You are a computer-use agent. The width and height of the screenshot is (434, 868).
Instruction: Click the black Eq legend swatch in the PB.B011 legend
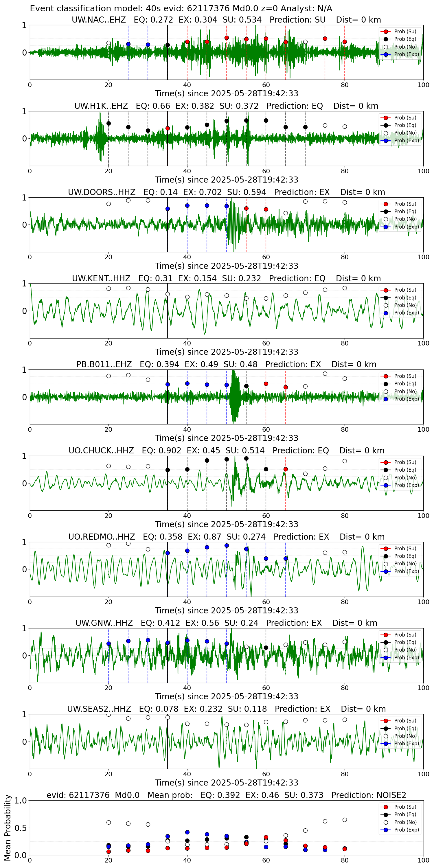[x=386, y=384]
